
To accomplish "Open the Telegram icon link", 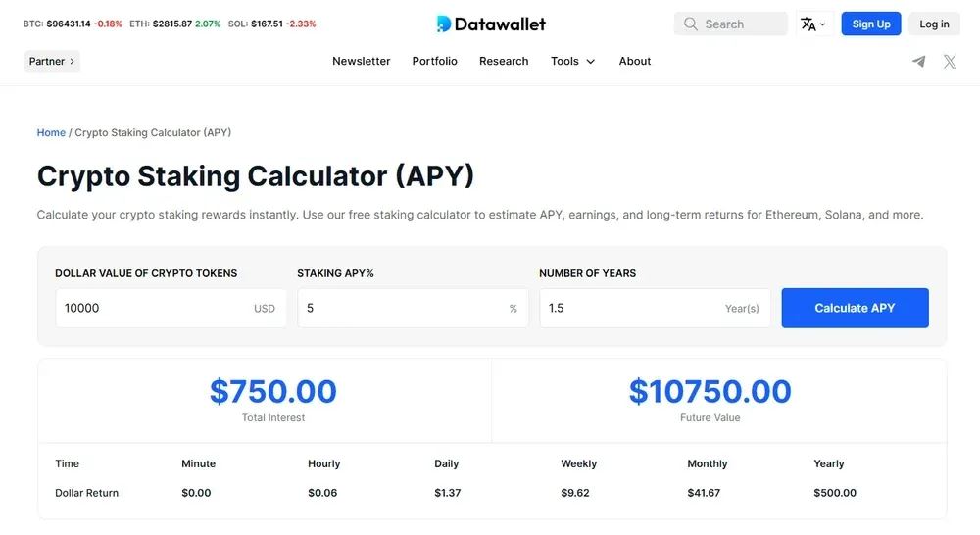I will pos(918,61).
